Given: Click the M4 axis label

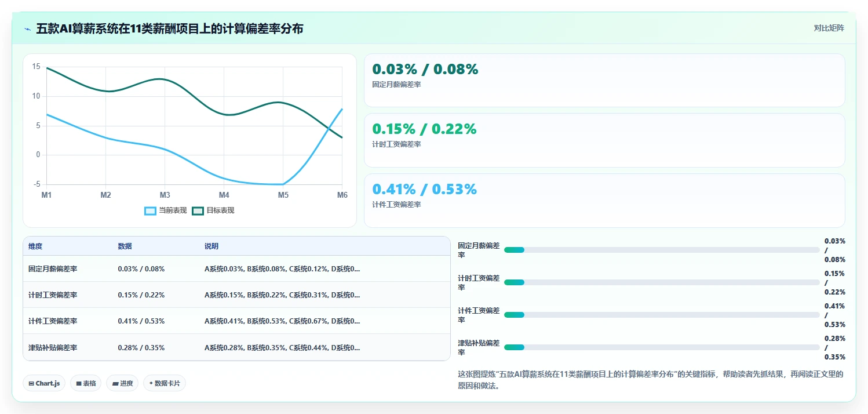Looking at the screenshot, I should click(x=224, y=195).
